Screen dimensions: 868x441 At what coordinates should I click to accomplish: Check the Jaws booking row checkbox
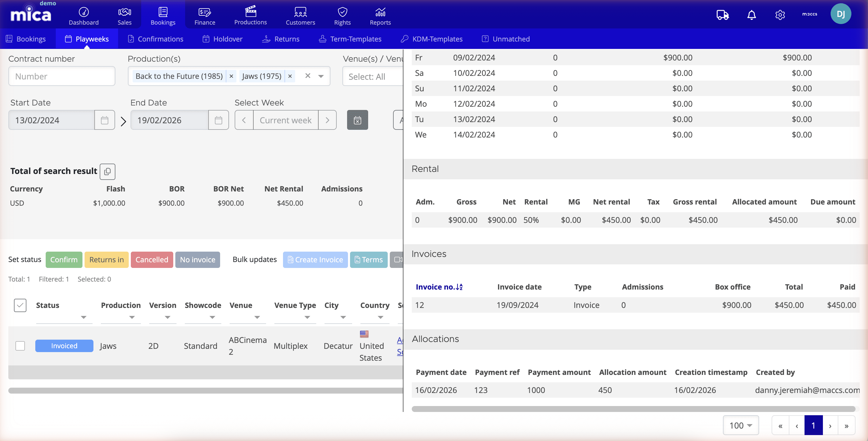pyautogui.click(x=20, y=346)
